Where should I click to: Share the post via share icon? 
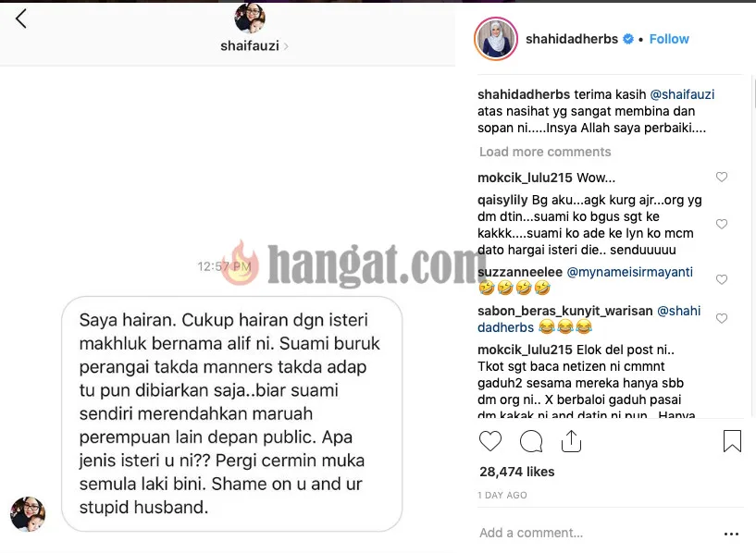pos(571,441)
